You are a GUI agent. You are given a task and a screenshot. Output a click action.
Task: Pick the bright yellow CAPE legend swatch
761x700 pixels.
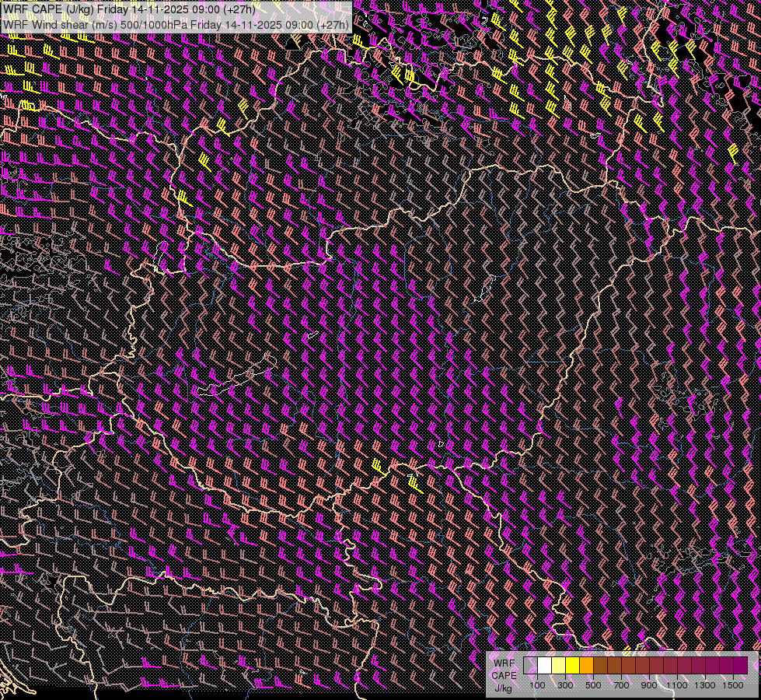(572, 666)
